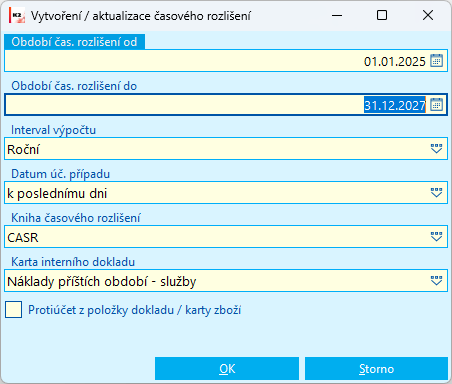Confirm dialog with the OK button
The width and height of the screenshot is (452, 384).
click(x=227, y=369)
